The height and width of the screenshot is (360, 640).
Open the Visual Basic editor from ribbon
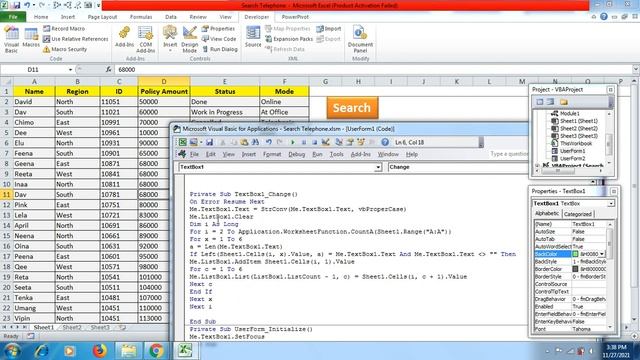coord(11,39)
